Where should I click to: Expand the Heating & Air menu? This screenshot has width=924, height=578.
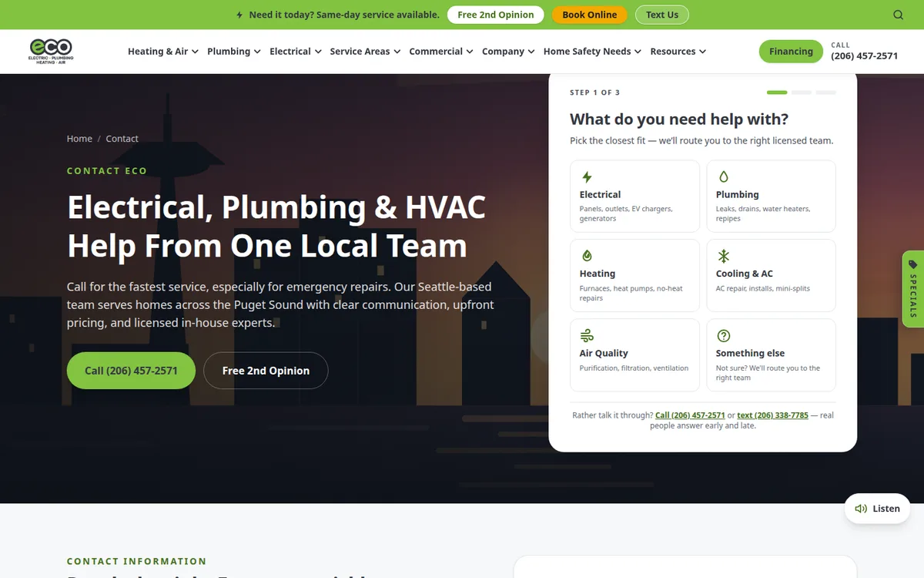tap(163, 52)
